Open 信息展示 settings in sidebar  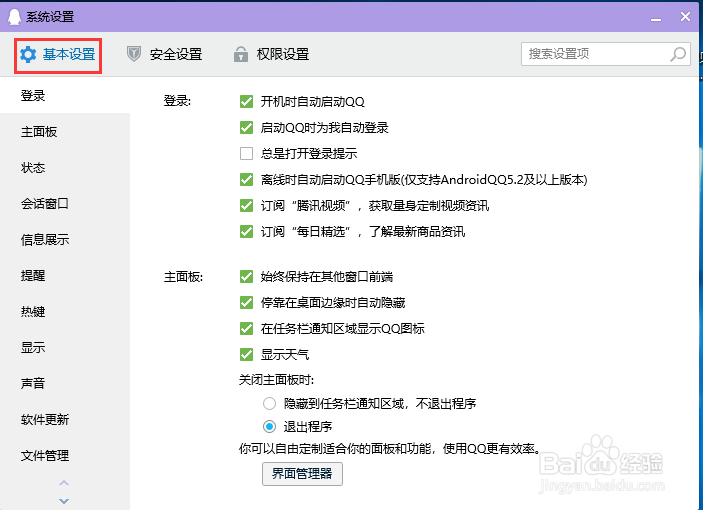point(65,239)
